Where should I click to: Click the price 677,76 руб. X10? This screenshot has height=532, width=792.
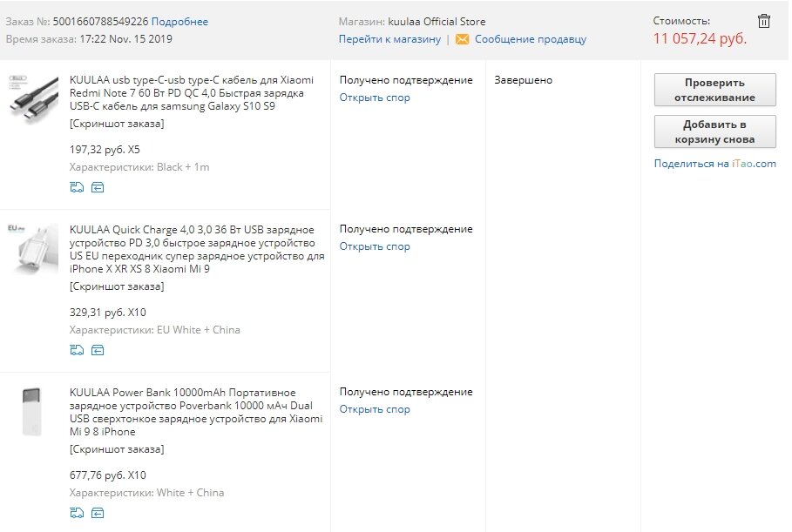point(107,475)
